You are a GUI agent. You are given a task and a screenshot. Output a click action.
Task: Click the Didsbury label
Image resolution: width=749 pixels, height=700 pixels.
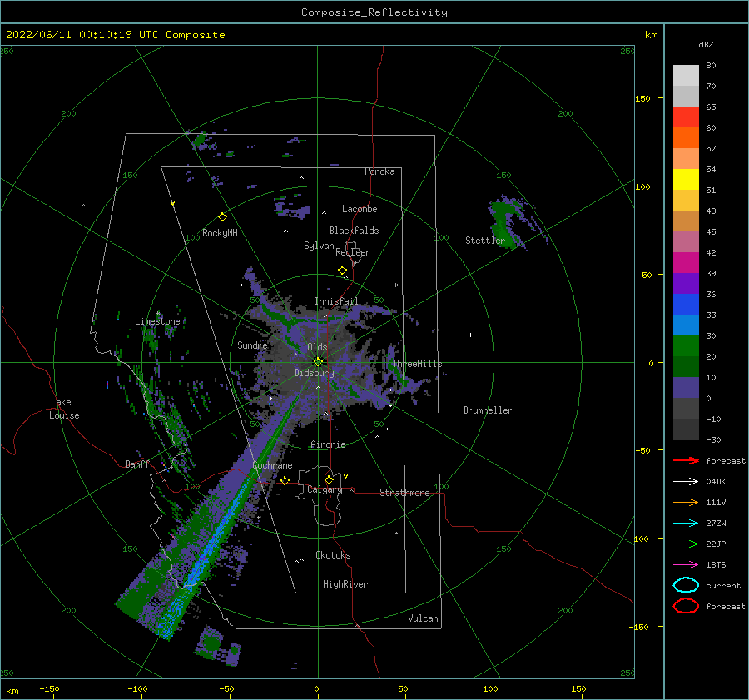click(314, 373)
